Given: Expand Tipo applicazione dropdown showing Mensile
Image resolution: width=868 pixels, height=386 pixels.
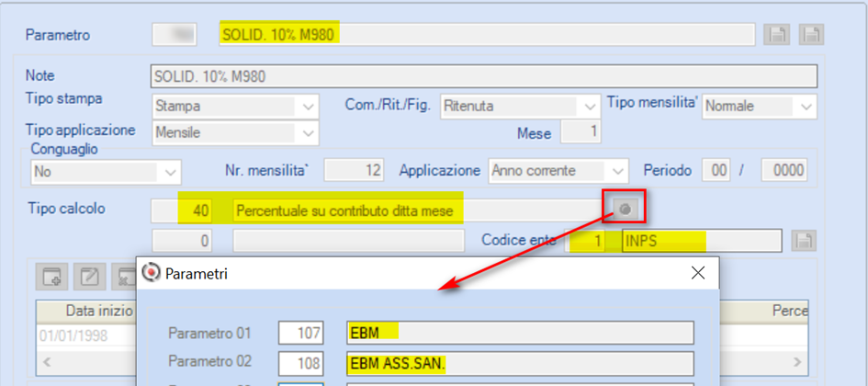Looking at the screenshot, I should [236, 133].
